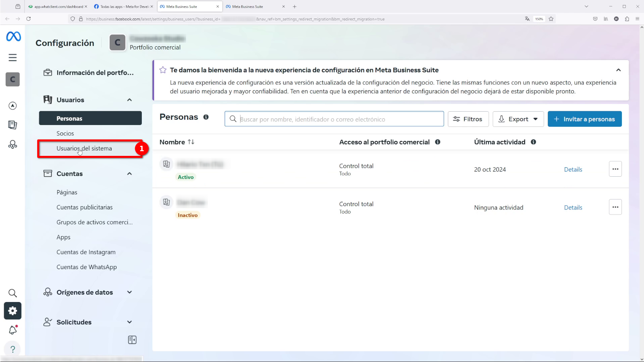Select Personas in the sidebar
Screen dimensions: 644x362
tap(90, 118)
